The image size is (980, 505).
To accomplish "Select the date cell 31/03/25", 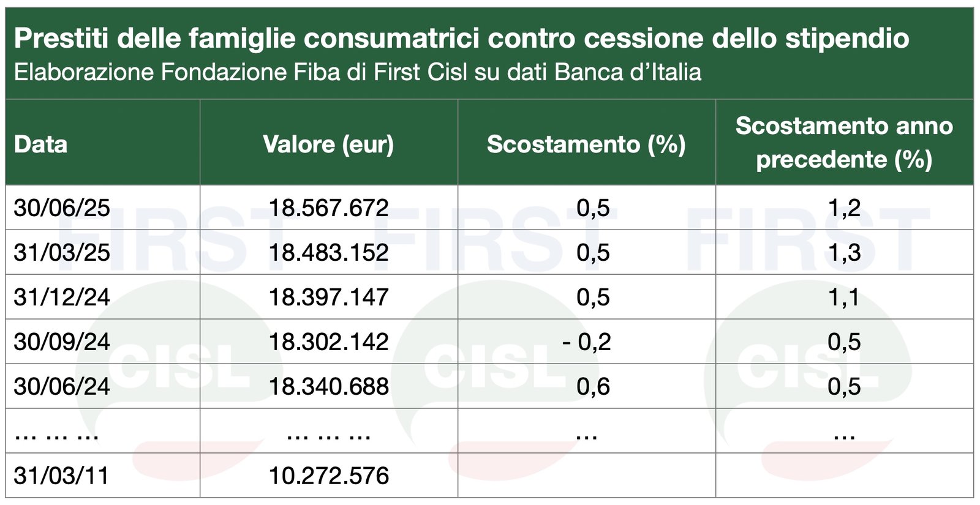I will 62,252.
